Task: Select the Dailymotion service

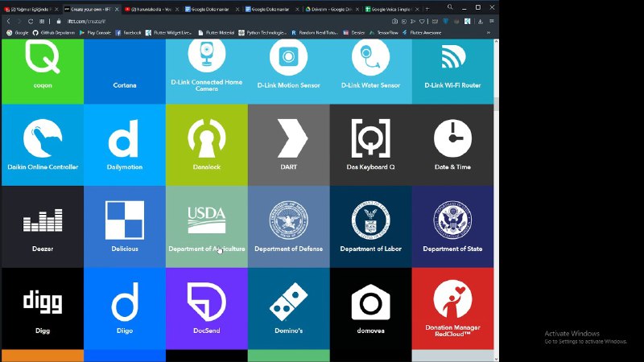Action: point(125,145)
